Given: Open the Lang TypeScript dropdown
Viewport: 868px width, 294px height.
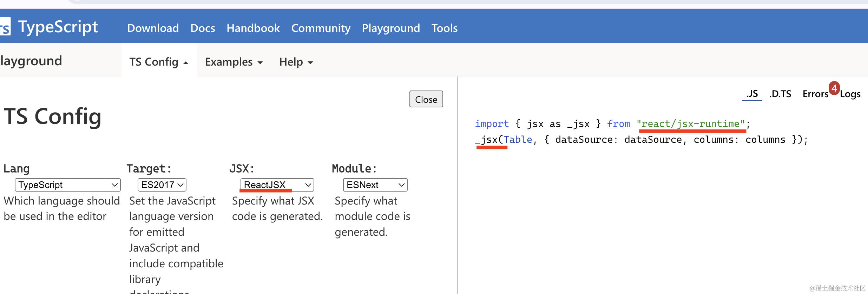Looking at the screenshot, I should (68, 185).
